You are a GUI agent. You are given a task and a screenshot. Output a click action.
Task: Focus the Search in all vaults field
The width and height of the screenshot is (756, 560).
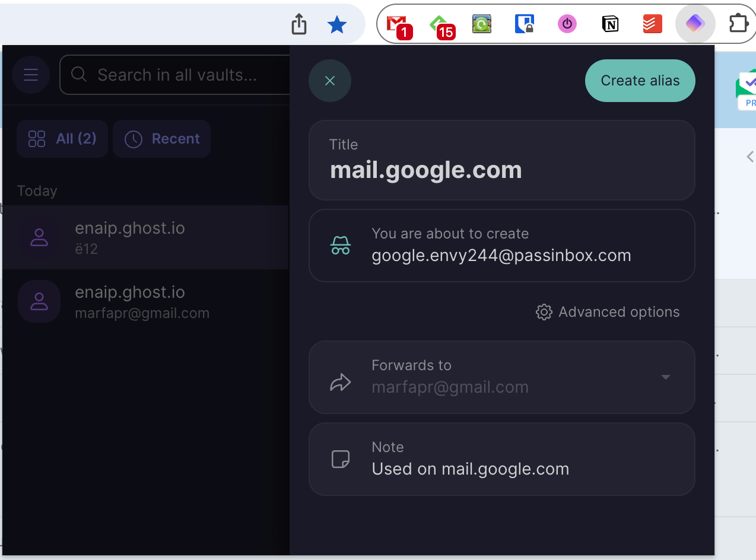coord(175,75)
